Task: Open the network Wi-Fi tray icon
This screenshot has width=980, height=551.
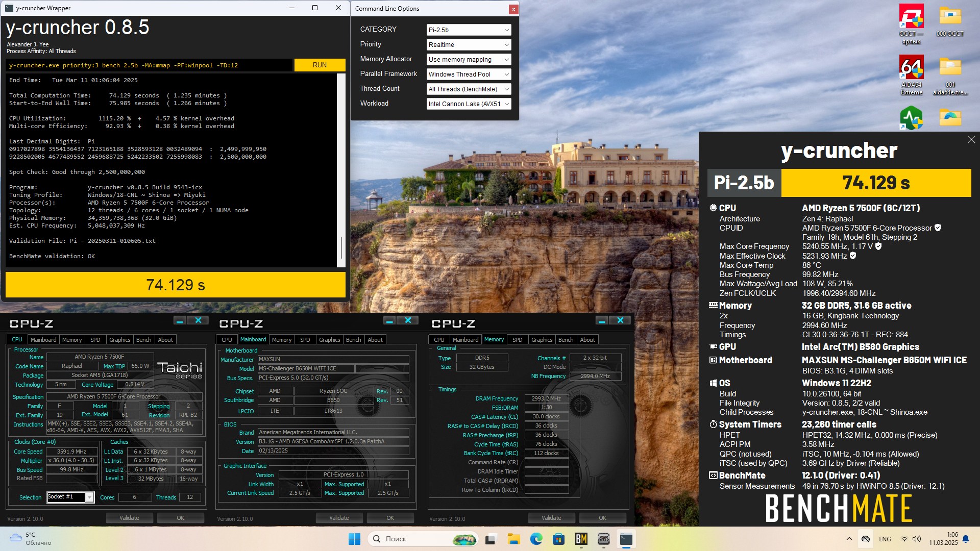Action: pos(904,539)
